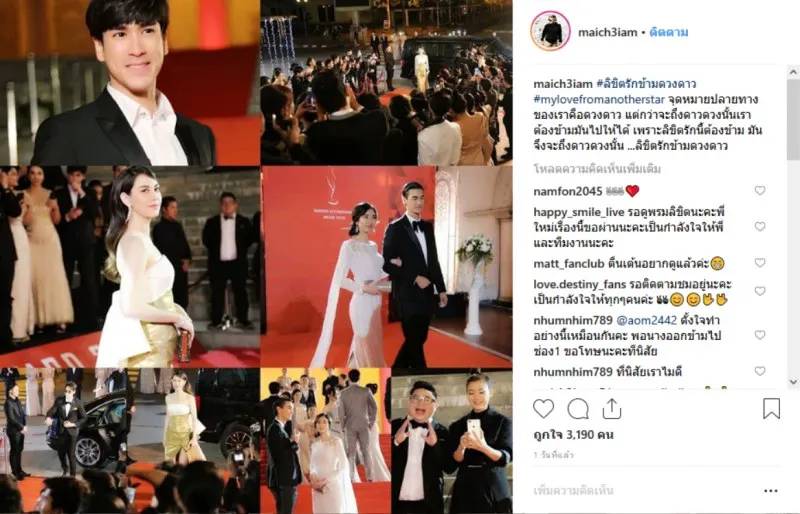
Task: Open comments via the speech bubble icon
Action: point(578,409)
